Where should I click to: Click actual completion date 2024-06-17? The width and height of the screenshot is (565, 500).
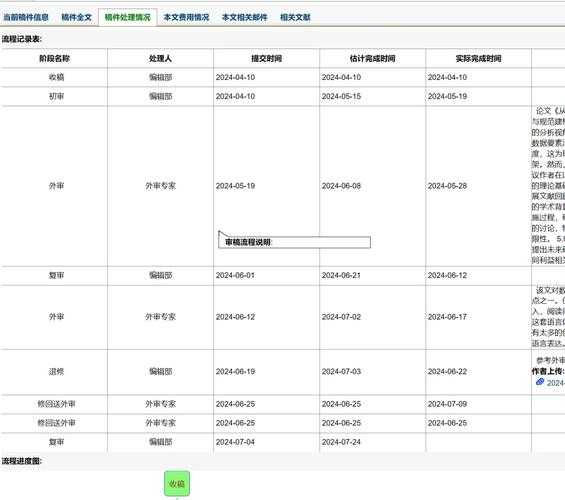pos(447,317)
